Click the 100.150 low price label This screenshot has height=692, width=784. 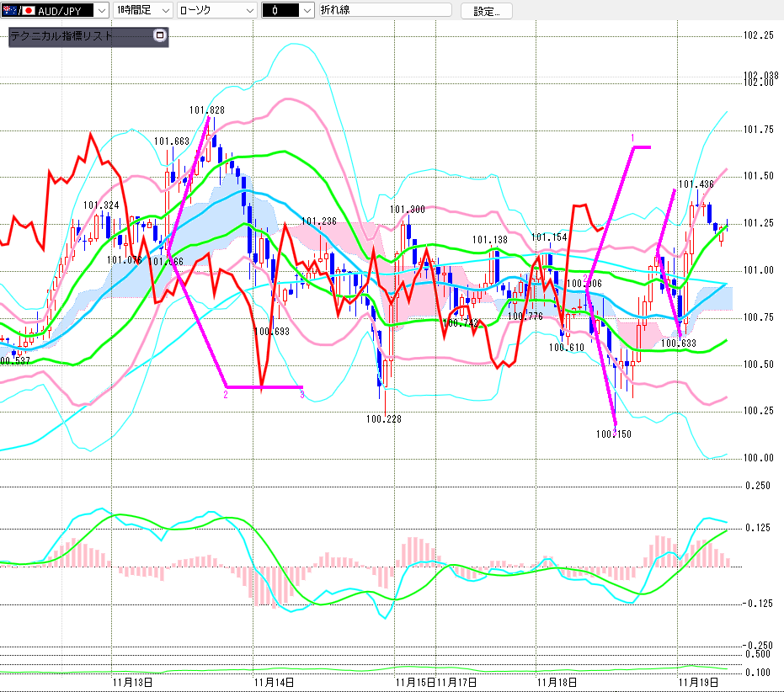(x=613, y=434)
